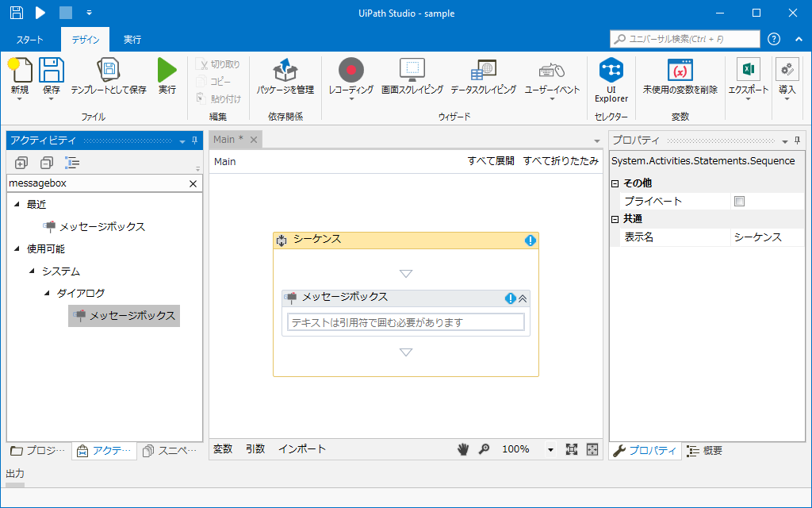Click the エクスポート Excel icon
Image resolution: width=812 pixels, height=508 pixels.
click(x=749, y=69)
